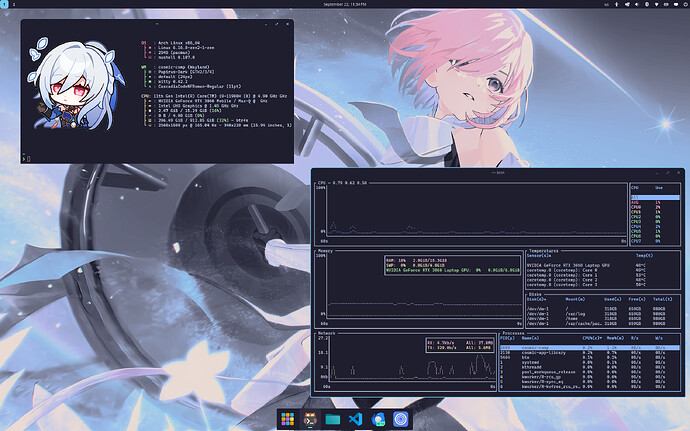Open the Wi-Fi network applet
Viewport: 690px width, 431px height.
coord(657,4)
